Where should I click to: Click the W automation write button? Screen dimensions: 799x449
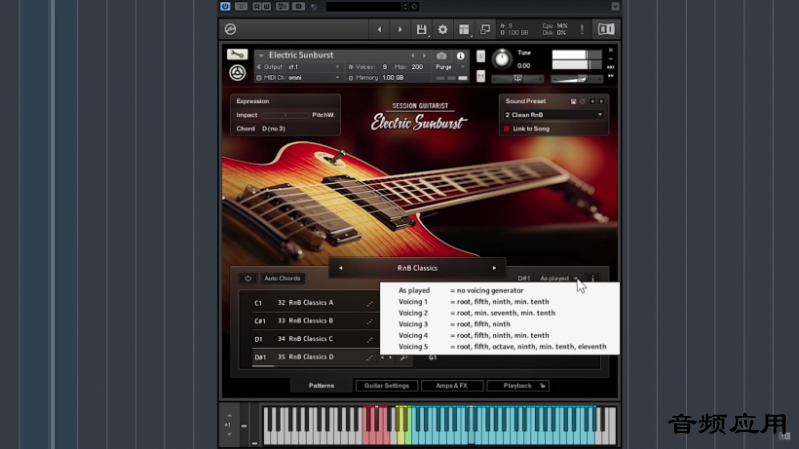[x=267, y=7]
